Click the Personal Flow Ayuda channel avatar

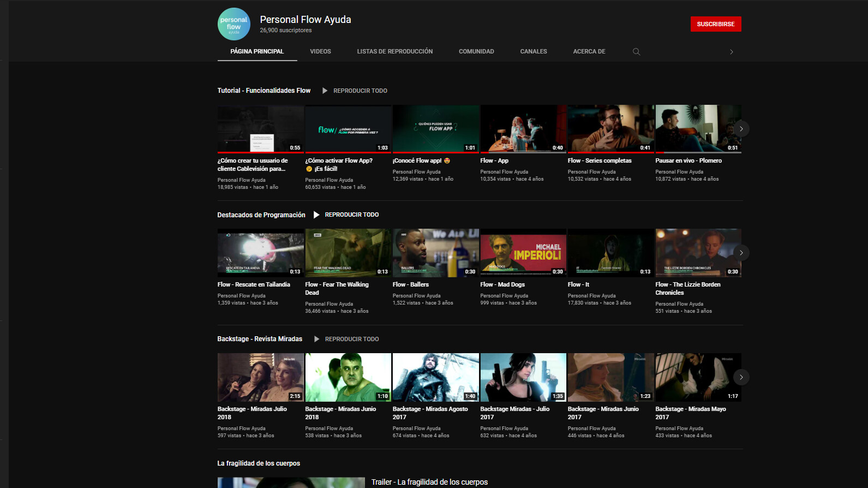click(234, 24)
